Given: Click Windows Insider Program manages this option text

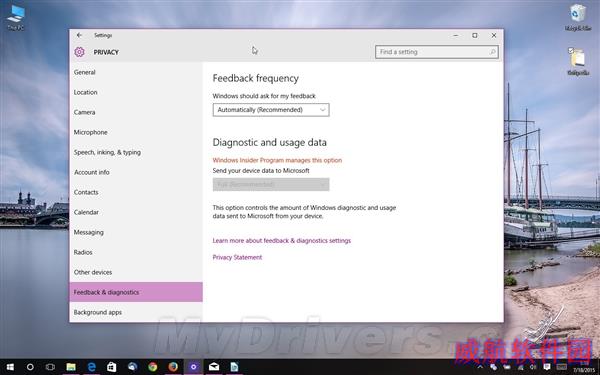Looking at the screenshot, I should pos(277,160).
